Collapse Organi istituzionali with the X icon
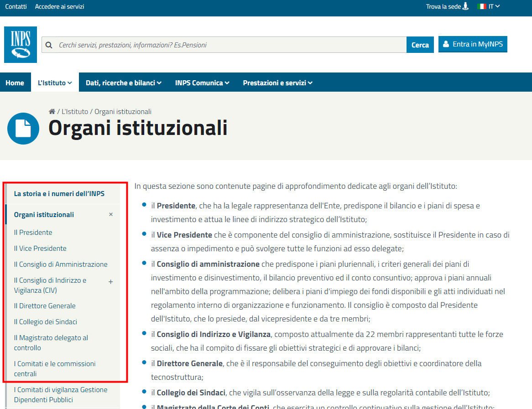This screenshot has height=409, width=532. click(x=110, y=214)
